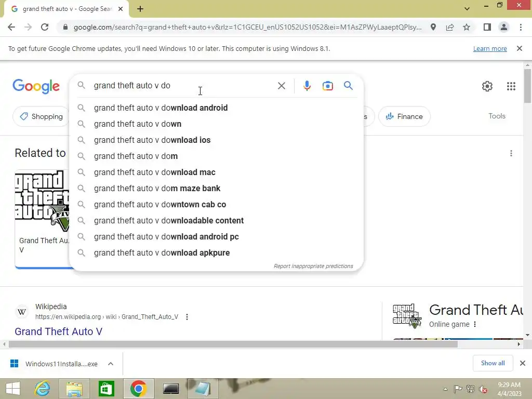The width and height of the screenshot is (532, 399).
Task: Click the browser forward arrow
Action: (28, 27)
